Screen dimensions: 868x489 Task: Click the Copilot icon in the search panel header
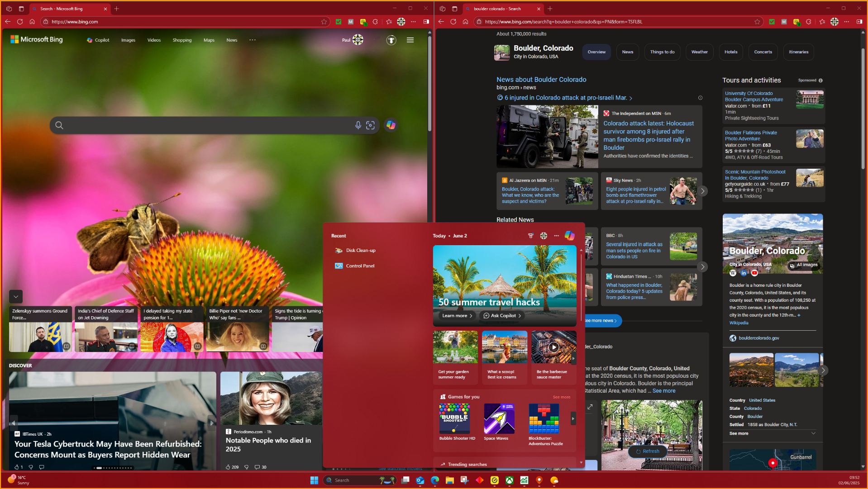569,236
